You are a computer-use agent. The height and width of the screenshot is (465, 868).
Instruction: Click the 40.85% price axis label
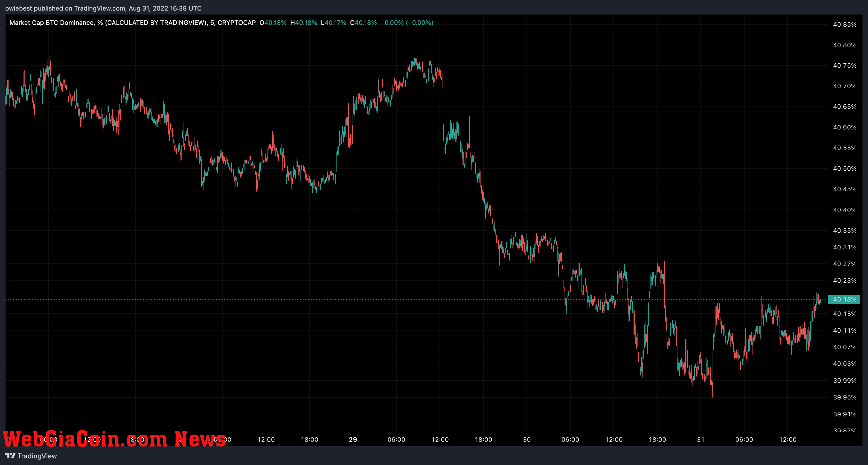845,24
